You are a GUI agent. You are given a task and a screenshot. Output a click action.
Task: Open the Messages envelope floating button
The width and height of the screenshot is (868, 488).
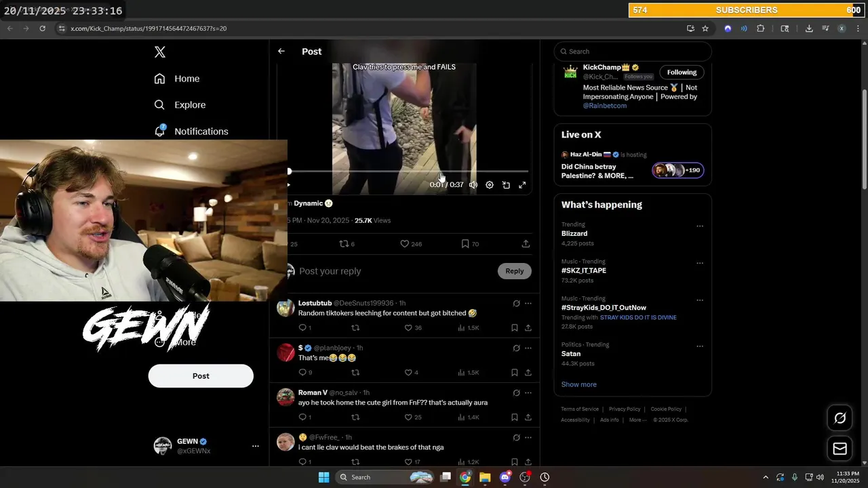click(840, 449)
